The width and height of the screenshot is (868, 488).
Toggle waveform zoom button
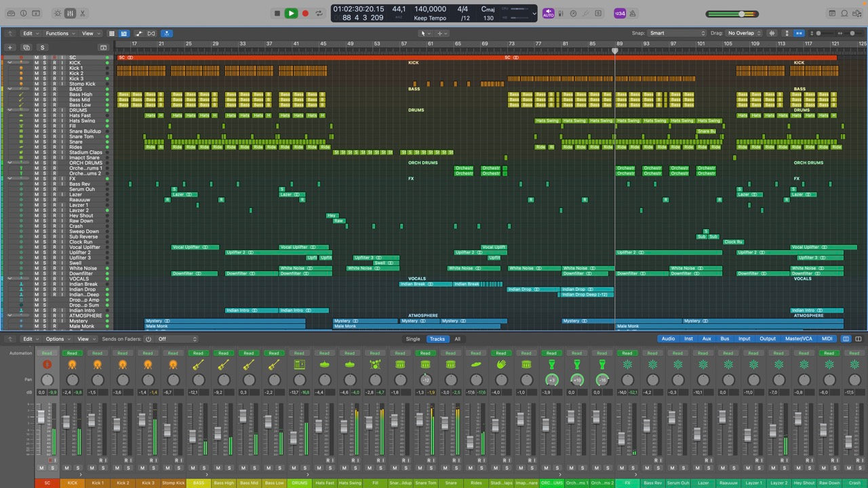point(772,33)
